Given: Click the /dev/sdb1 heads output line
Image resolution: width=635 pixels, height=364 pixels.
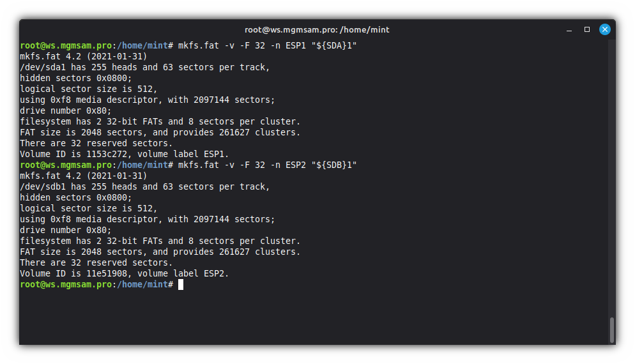Looking at the screenshot, I should pyautogui.click(x=144, y=186).
